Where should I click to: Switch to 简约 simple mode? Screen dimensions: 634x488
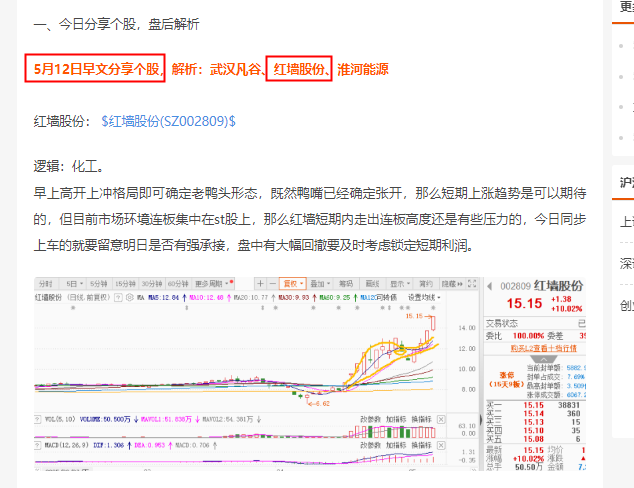click(425, 284)
